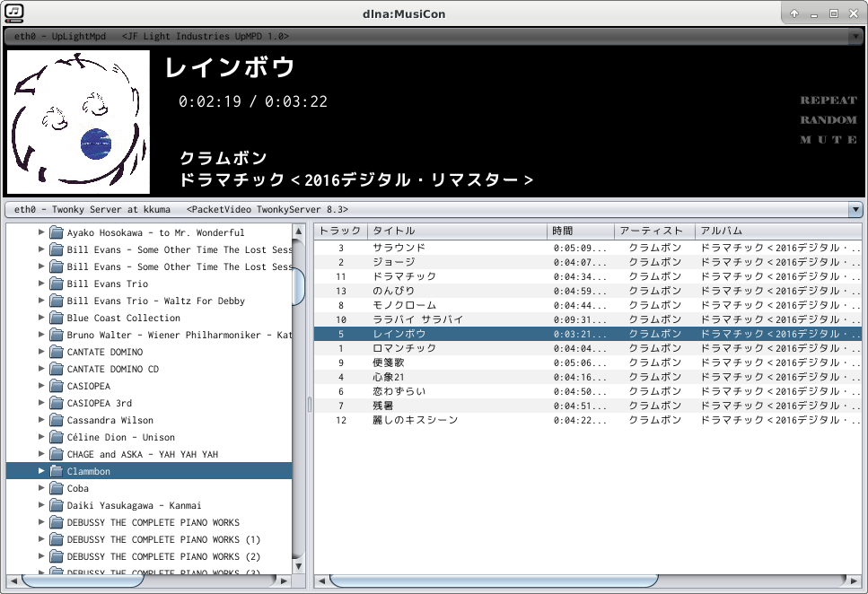Image resolution: width=868 pixels, height=594 pixels.
Task: Click the Coba folder icon
Action: tap(56, 488)
